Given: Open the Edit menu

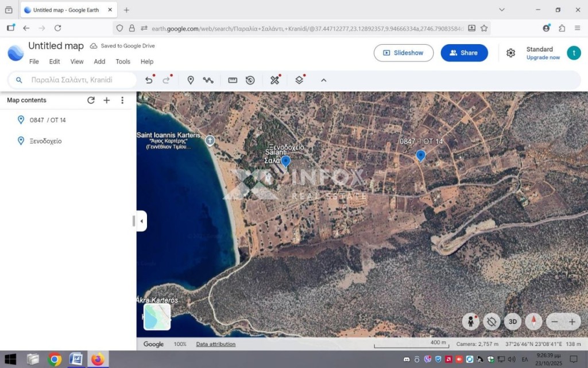Looking at the screenshot, I should click(x=55, y=62).
